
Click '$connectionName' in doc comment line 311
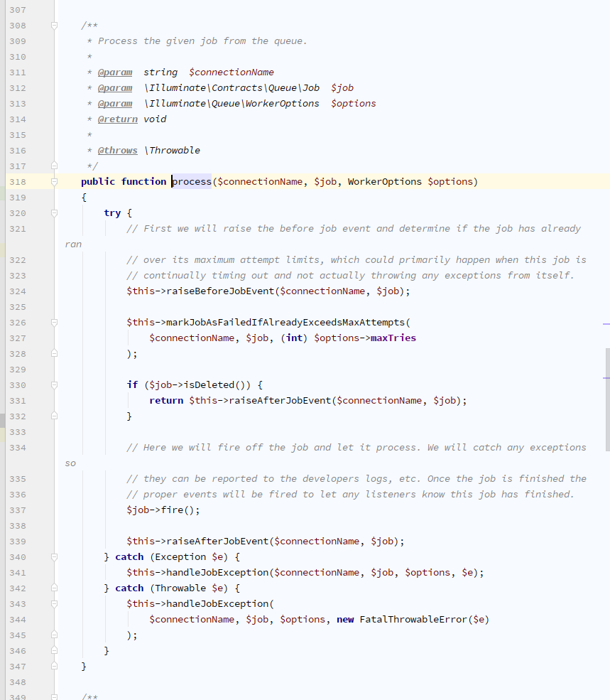point(232,72)
